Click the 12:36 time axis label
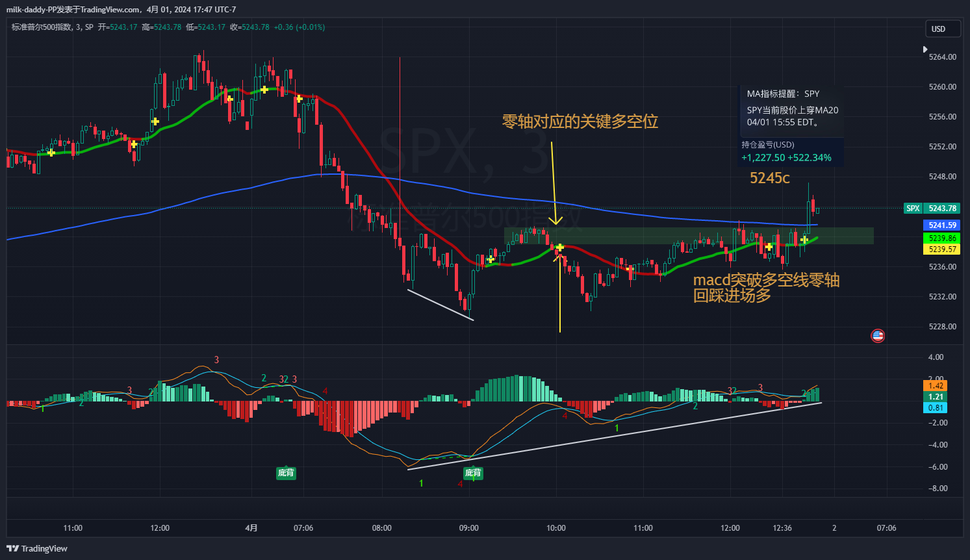This screenshot has height=560, width=970. point(782,528)
